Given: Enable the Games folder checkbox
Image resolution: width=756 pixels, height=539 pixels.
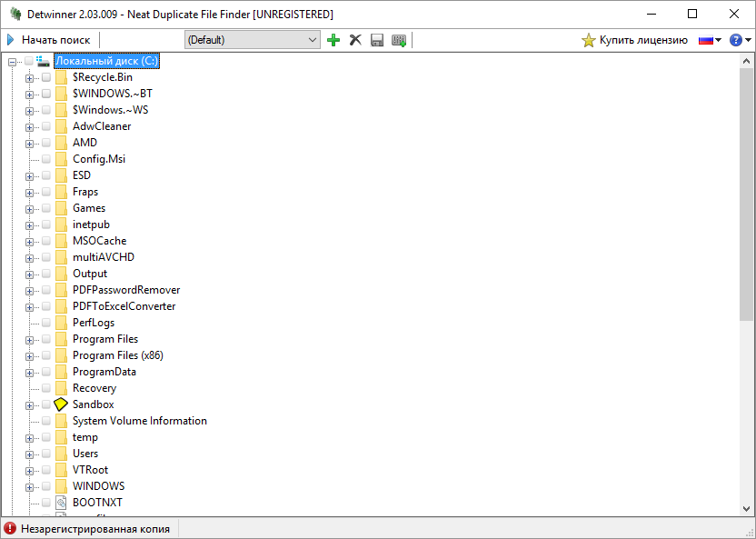Looking at the screenshot, I should 46,208.
